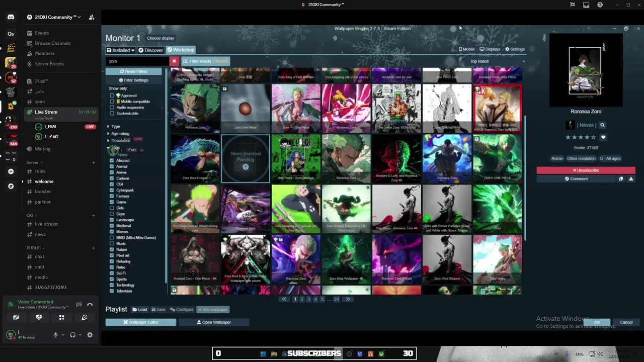This screenshot has width=644, height=362.
Task: Create channel plus next to PUBLIC category
Action: click(94, 248)
